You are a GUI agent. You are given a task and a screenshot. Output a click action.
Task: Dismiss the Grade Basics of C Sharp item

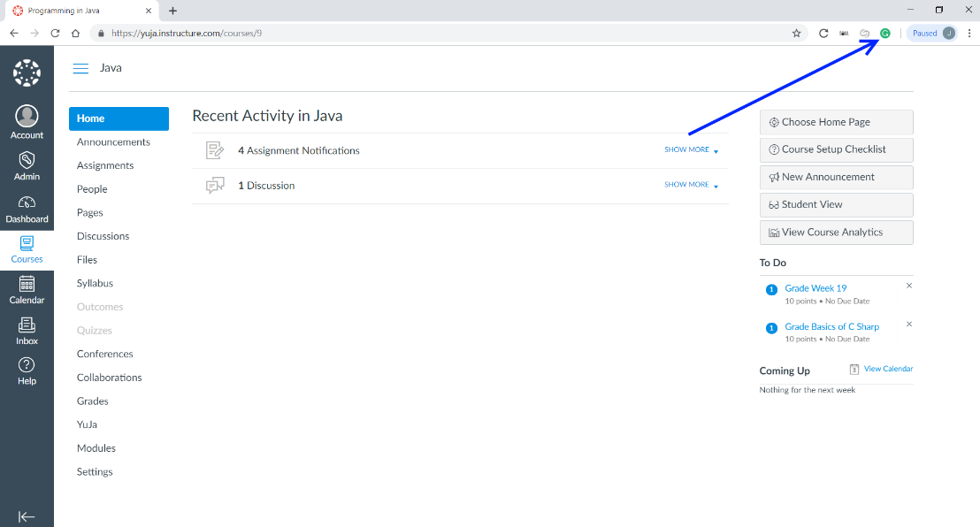pos(909,324)
